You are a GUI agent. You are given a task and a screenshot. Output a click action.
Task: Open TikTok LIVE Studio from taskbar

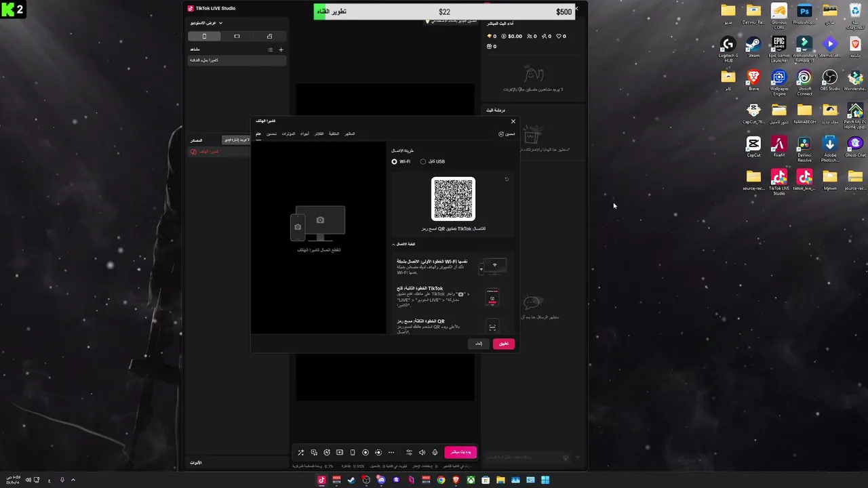[x=321, y=480]
